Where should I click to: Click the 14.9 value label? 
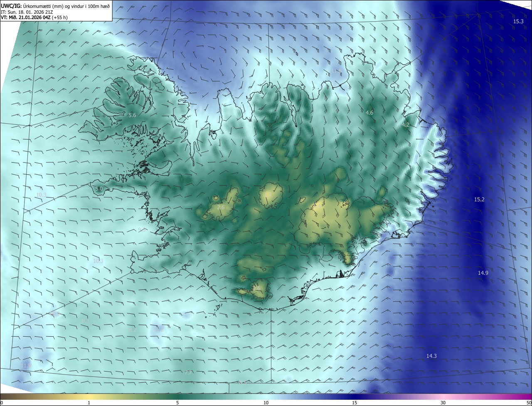pyautogui.click(x=483, y=273)
